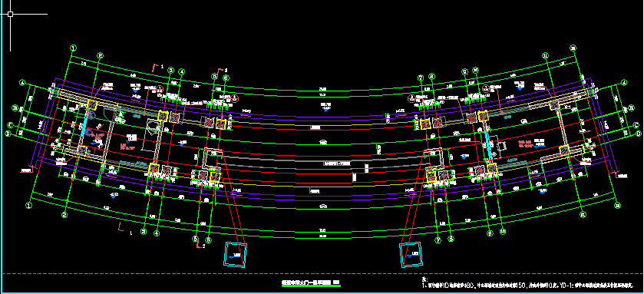Select the left cyan square footing box
The height and width of the screenshot is (294, 644).
point(236,255)
